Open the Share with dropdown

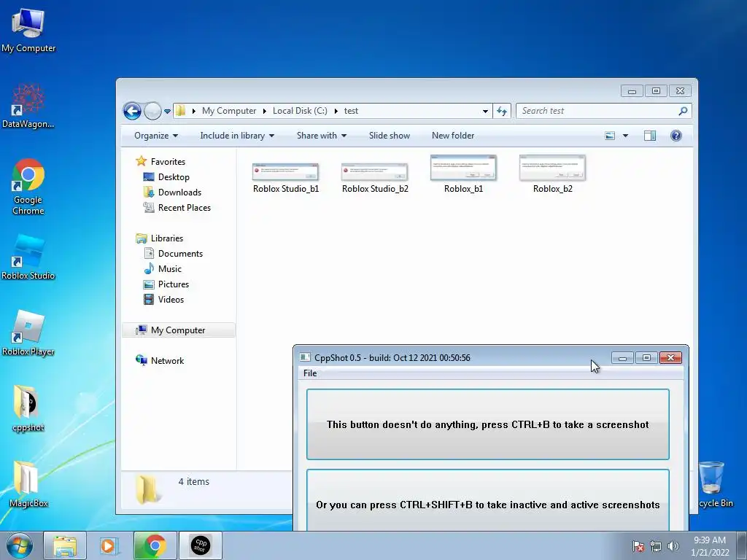(321, 136)
